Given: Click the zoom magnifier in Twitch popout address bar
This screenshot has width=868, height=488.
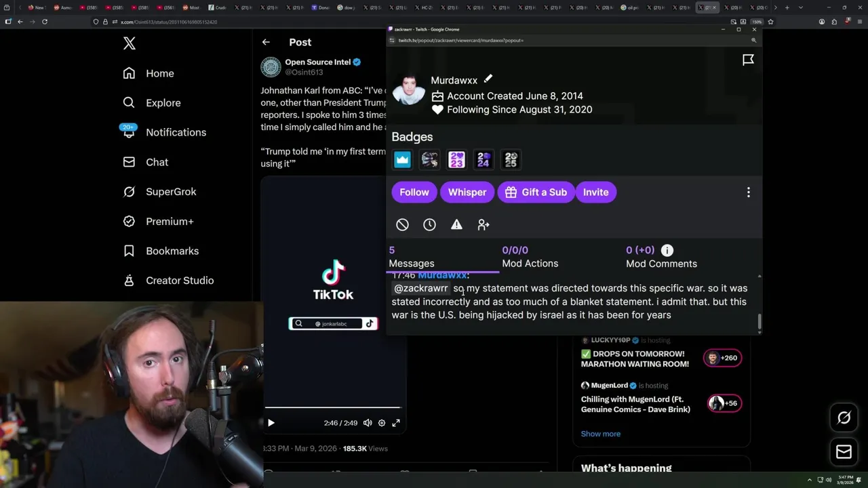Looking at the screenshot, I should tap(753, 41).
